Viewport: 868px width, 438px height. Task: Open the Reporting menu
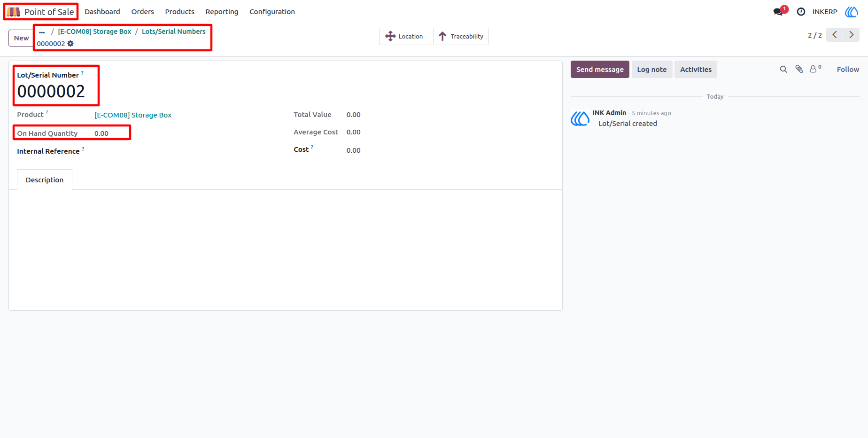[x=222, y=12]
